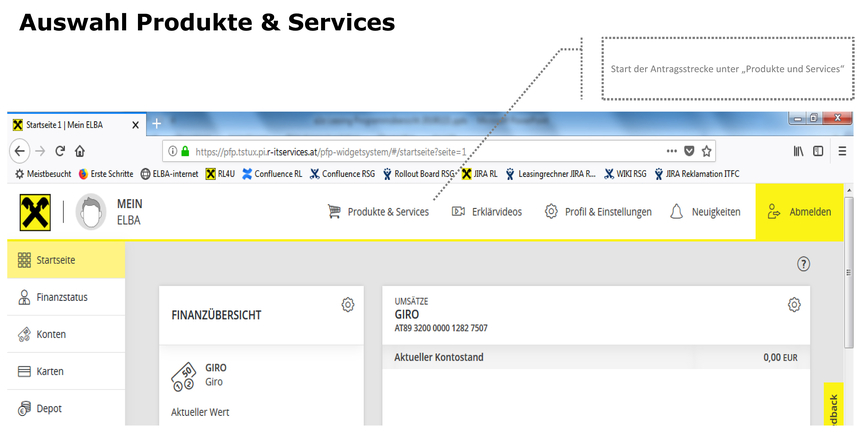This screenshot has width=860, height=447.
Task: Open page actions three-dot menu
Action: pyautogui.click(x=671, y=151)
